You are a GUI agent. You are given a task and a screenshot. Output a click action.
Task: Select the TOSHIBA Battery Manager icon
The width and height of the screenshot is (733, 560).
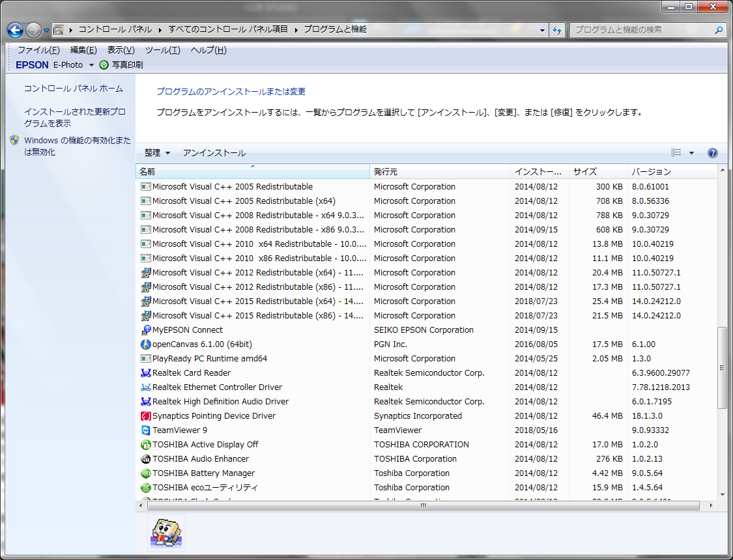click(146, 473)
